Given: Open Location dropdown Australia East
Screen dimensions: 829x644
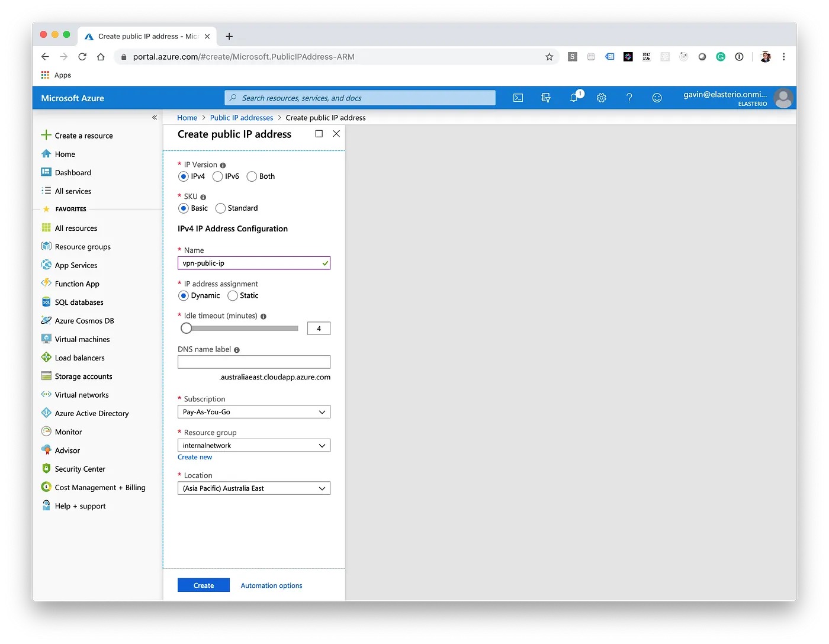Looking at the screenshot, I should coord(254,488).
